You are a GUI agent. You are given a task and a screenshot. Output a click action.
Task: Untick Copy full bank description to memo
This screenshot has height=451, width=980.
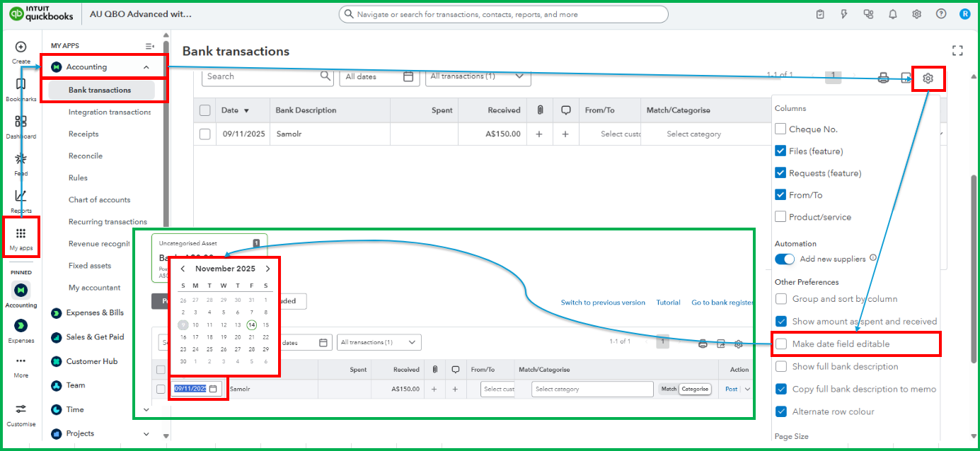point(781,389)
